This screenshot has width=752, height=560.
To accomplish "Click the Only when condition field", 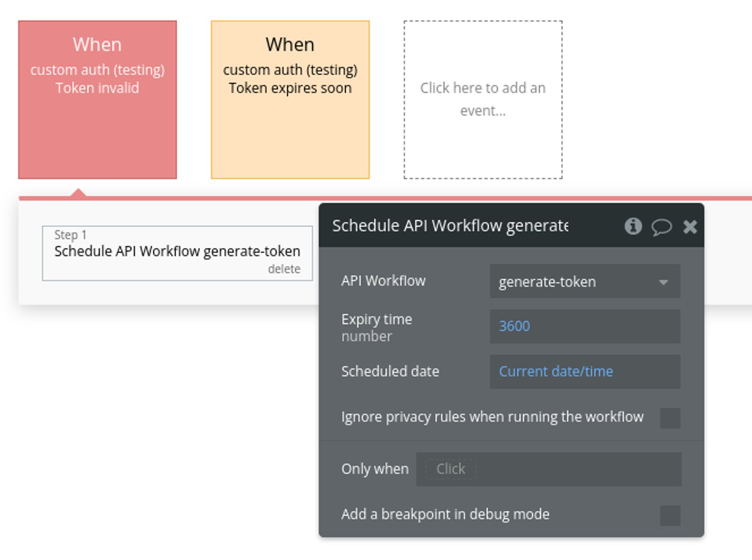I will tap(548, 469).
